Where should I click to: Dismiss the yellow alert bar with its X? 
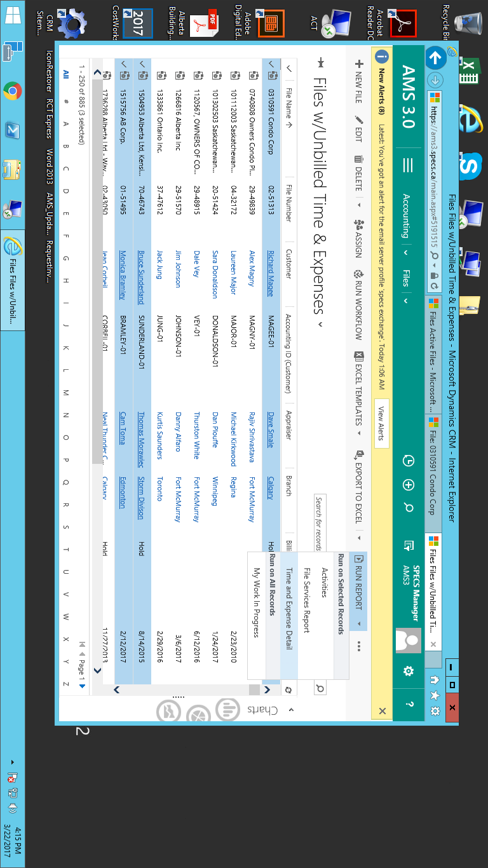click(383, 710)
